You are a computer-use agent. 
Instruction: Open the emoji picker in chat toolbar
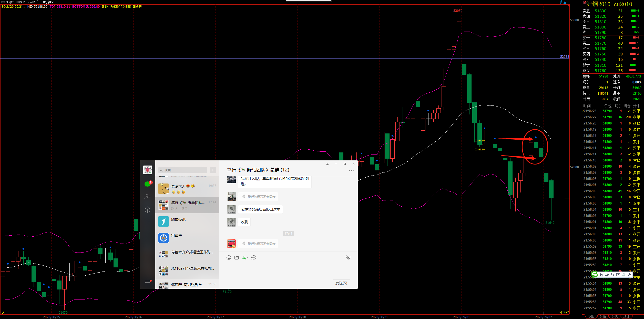(229, 258)
